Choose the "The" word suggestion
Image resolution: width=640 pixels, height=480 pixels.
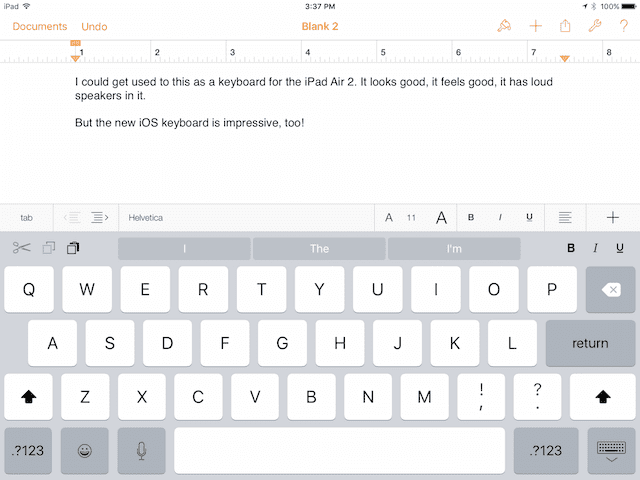tap(319, 248)
